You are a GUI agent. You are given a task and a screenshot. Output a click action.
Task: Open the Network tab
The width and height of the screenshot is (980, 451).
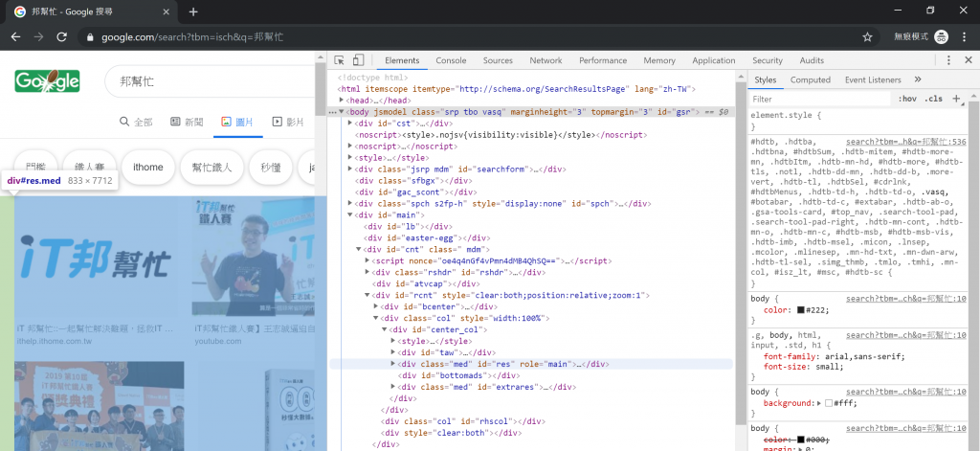click(x=546, y=60)
